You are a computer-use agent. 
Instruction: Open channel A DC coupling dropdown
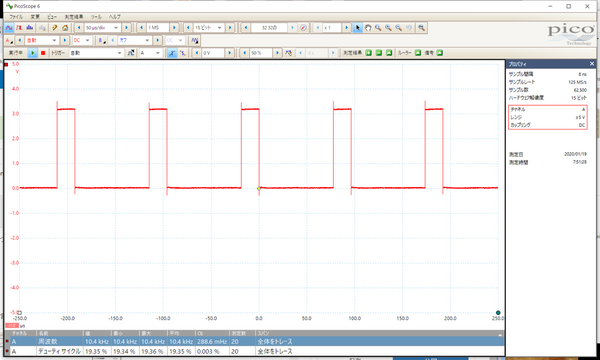(82, 40)
